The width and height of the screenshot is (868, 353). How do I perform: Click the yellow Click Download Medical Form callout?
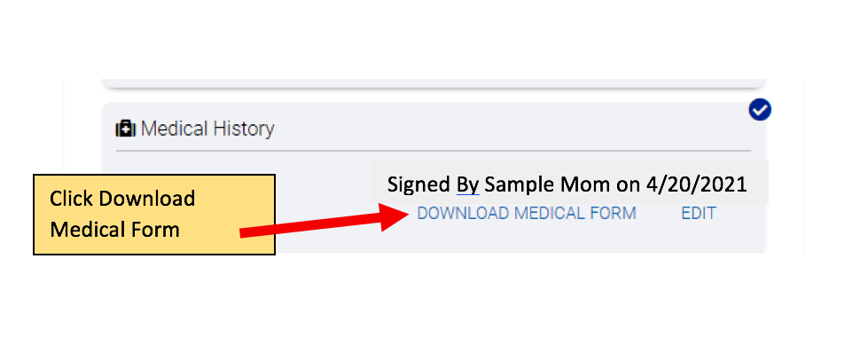click(x=154, y=215)
